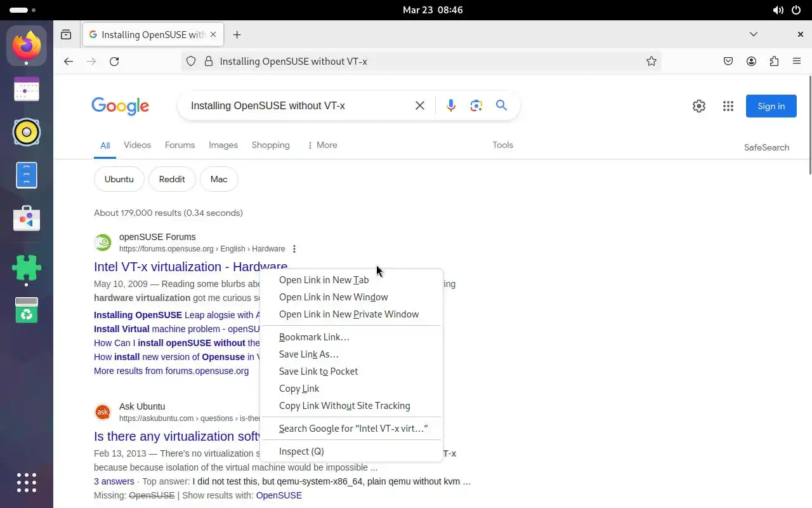Click the URL address bar field
This screenshot has height=508, width=812.
(421, 62)
